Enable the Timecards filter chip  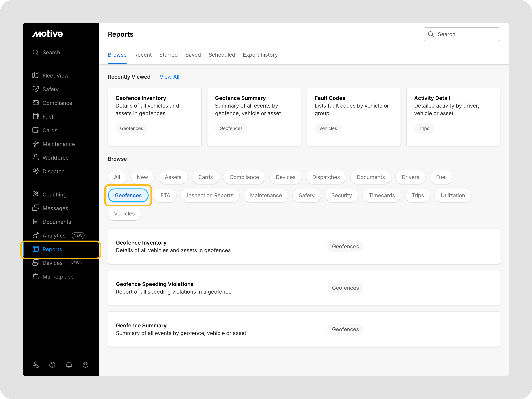tap(382, 195)
